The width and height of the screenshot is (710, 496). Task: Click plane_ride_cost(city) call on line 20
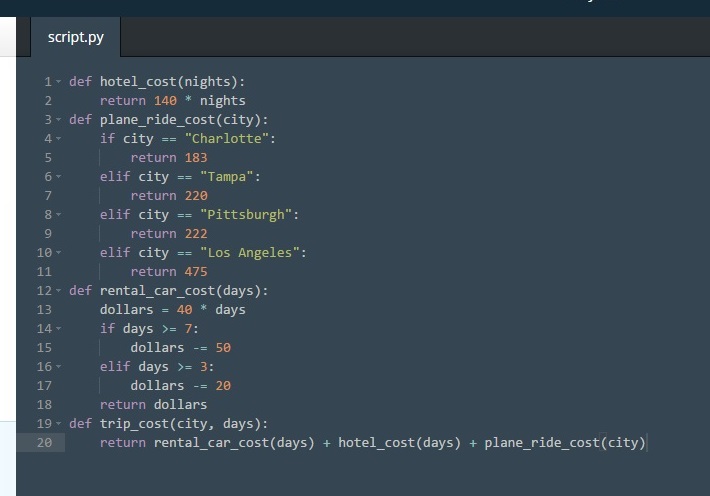[x=565, y=443]
